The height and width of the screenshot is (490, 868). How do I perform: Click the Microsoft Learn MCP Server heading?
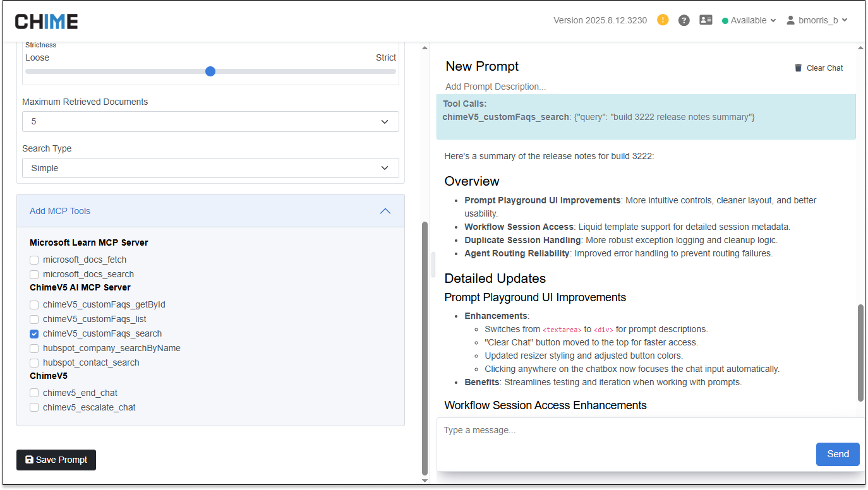[x=89, y=242]
